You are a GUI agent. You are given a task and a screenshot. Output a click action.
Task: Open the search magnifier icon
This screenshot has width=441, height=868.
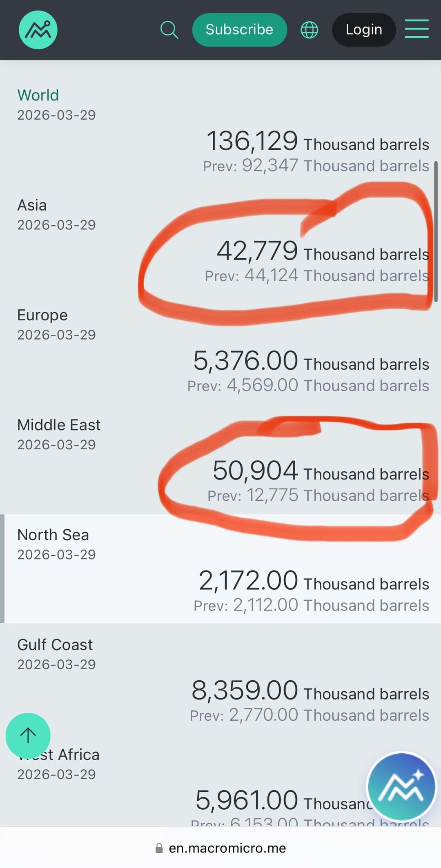(169, 30)
